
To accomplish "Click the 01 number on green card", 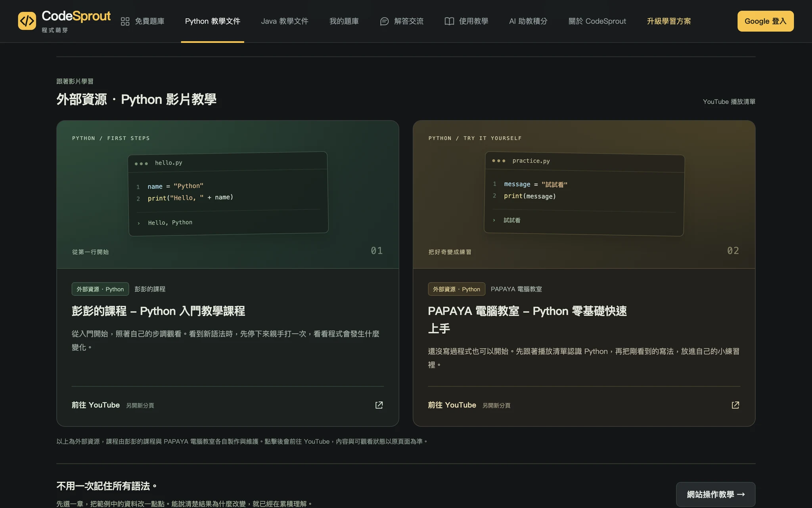I will click(377, 251).
